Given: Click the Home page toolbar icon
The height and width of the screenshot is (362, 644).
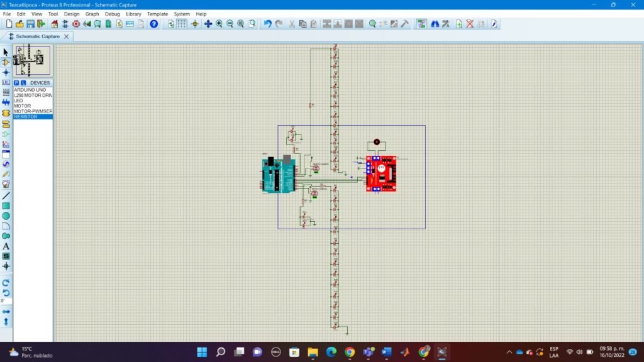Looking at the screenshot, I should pyautogui.click(x=54, y=24).
